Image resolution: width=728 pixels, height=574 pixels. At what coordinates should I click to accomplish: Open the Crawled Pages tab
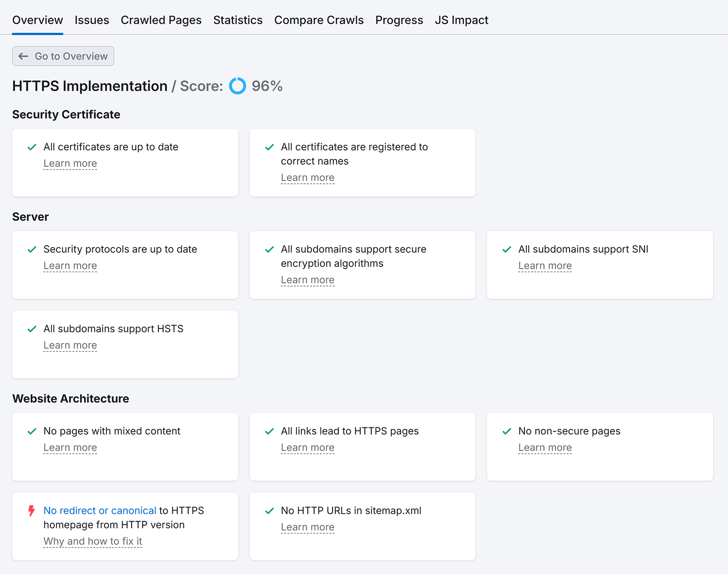(161, 20)
